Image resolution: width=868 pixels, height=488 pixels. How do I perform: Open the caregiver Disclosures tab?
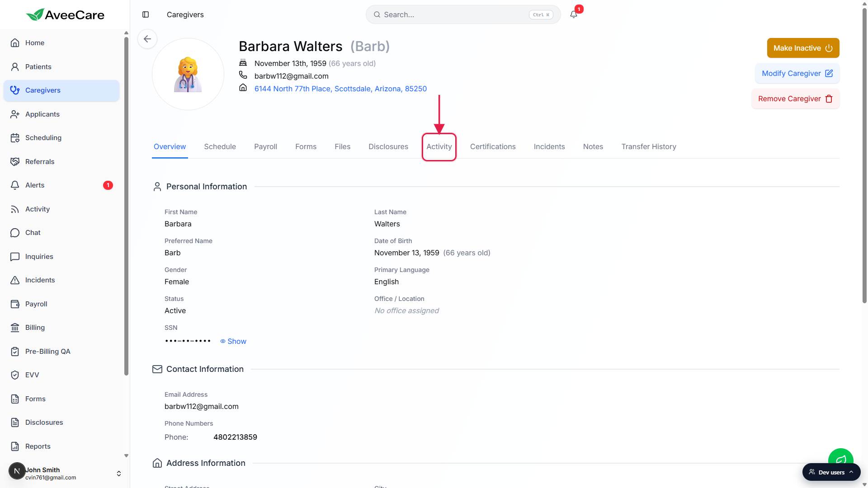388,147
